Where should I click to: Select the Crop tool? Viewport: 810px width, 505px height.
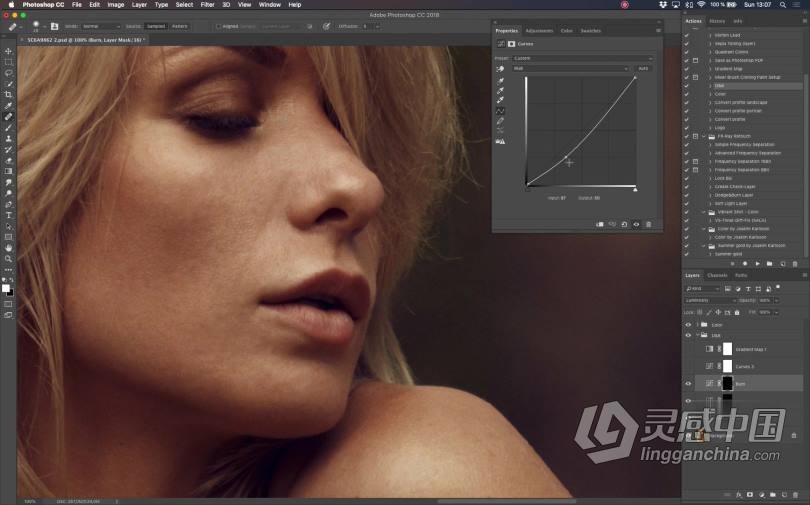[8, 94]
